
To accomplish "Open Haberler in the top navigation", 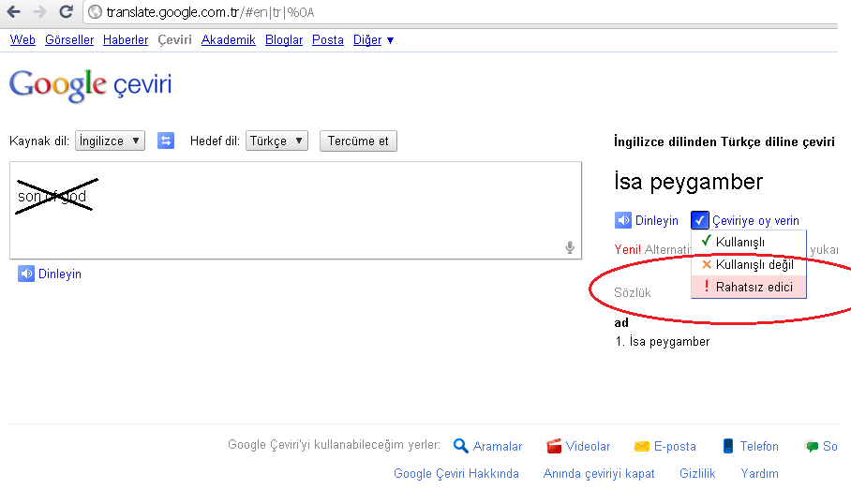I will point(126,39).
